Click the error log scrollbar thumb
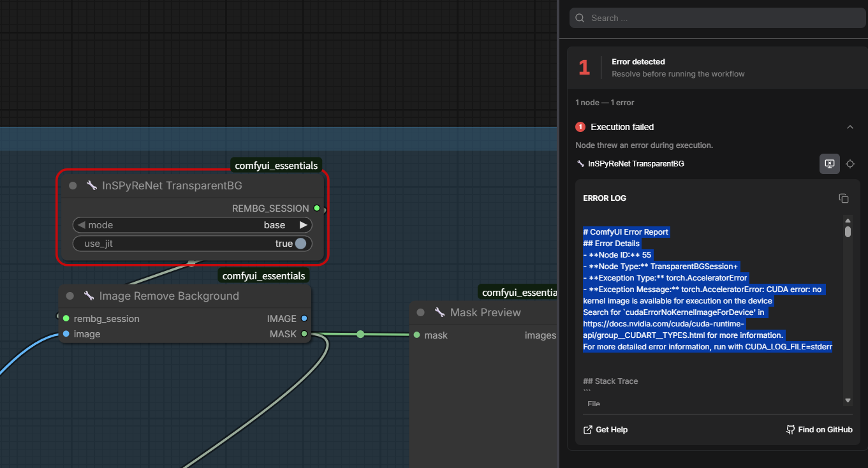The image size is (868, 468). click(848, 232)
